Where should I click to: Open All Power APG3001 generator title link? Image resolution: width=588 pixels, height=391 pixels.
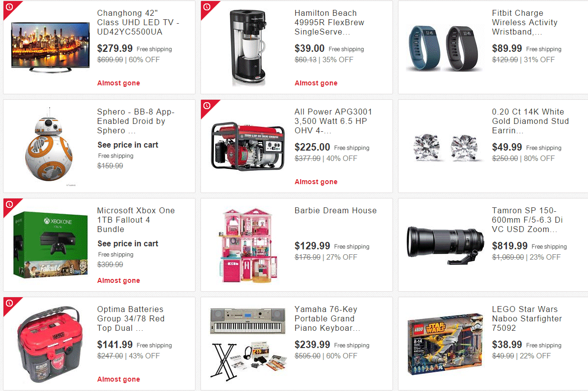333,121
